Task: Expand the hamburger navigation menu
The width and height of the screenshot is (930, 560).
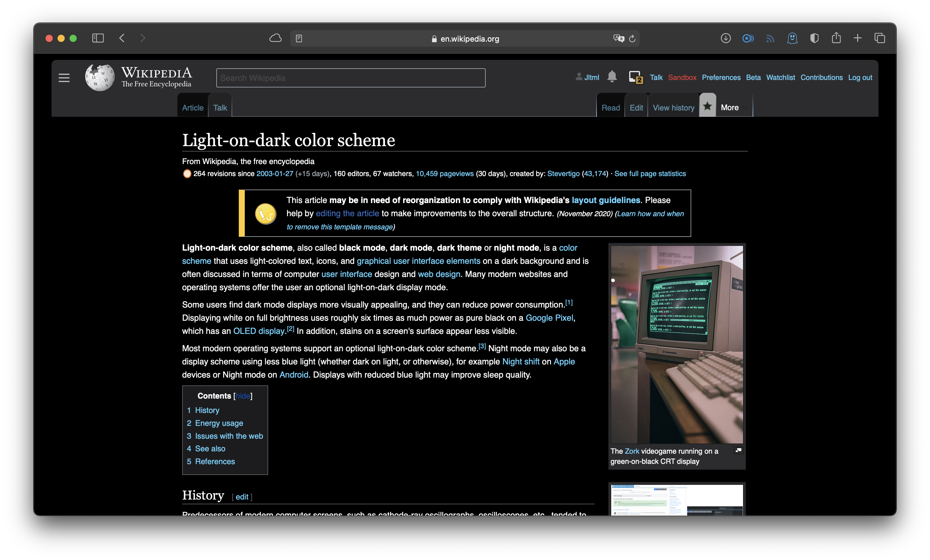Action: tap(64, 78)
